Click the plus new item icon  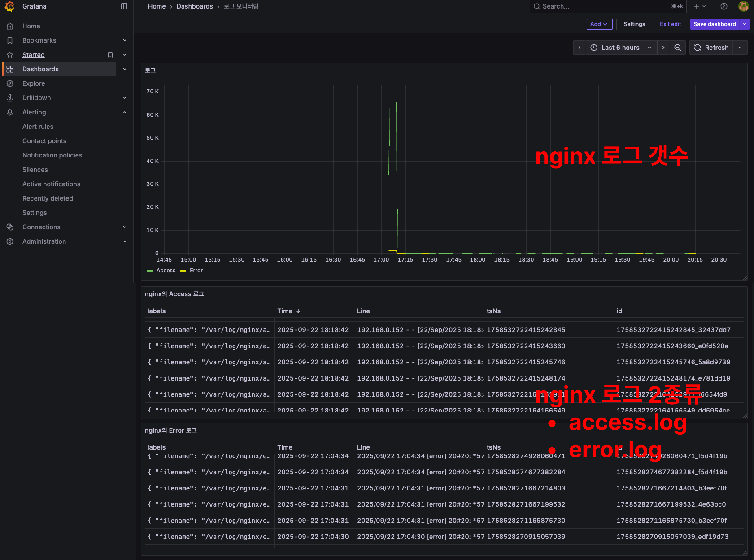click(696, 7)
